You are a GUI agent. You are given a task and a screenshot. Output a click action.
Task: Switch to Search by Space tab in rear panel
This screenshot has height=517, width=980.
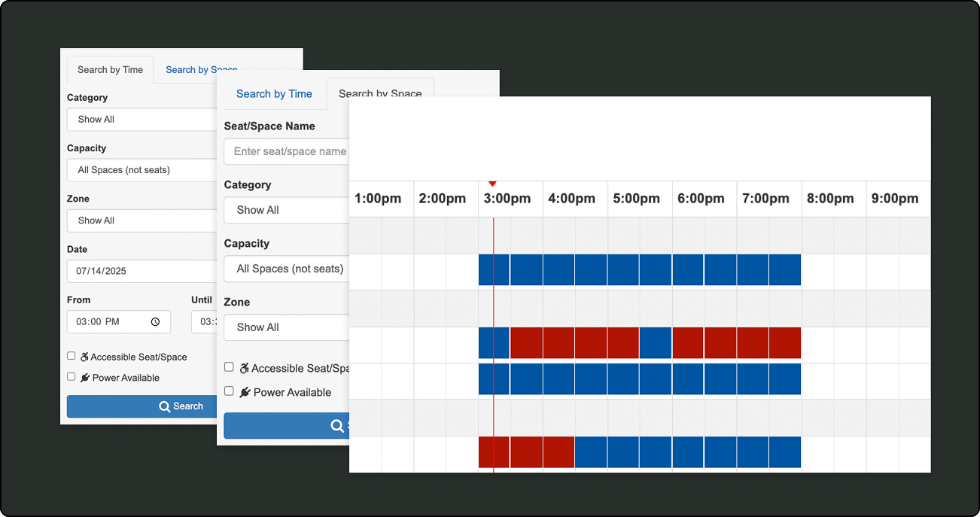coord(201,69)
